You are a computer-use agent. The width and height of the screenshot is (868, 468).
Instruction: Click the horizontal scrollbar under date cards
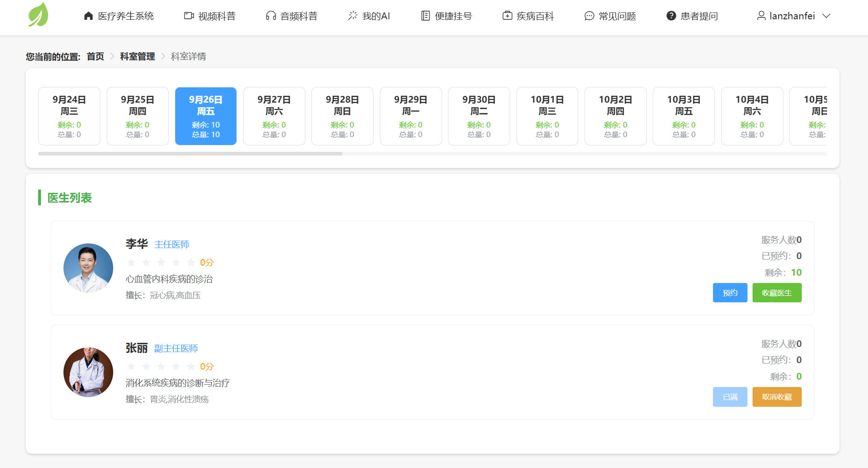(x=190, y=154)
